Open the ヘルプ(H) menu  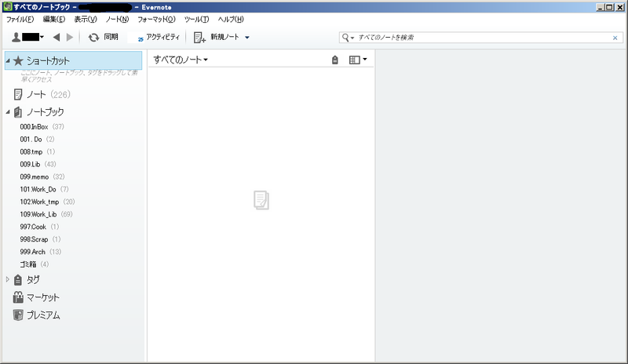(x=231, y=20)
